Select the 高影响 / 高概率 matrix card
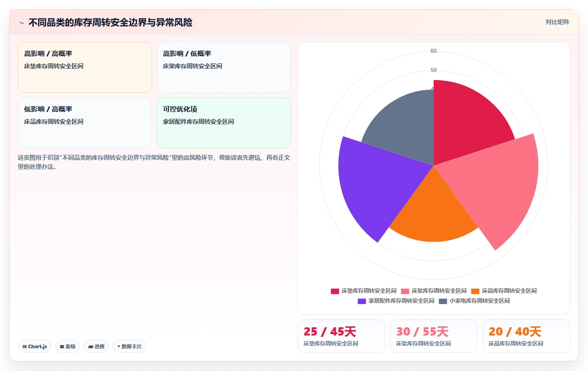This screenshot has height=371, width=588. (x=85, y=67)
